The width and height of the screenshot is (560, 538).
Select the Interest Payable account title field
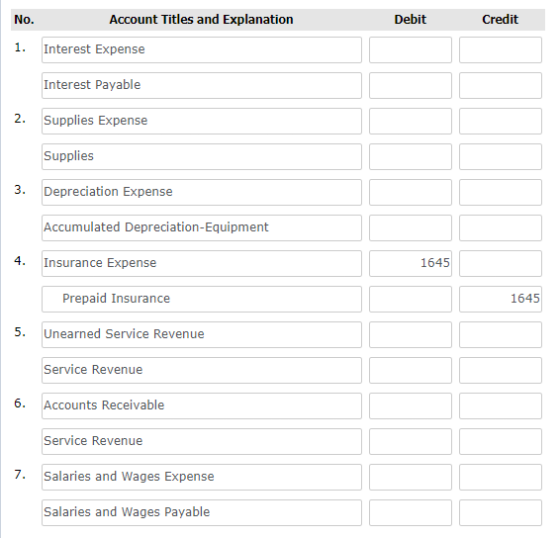click(201, 85)
